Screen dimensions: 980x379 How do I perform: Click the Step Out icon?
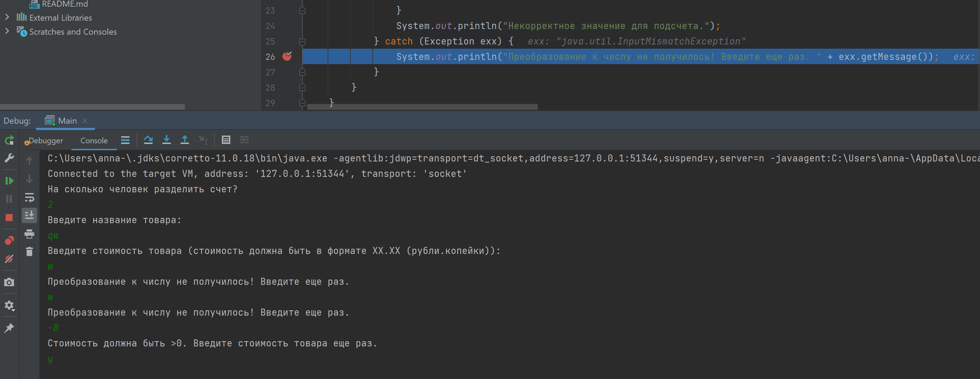pos(185,140)
